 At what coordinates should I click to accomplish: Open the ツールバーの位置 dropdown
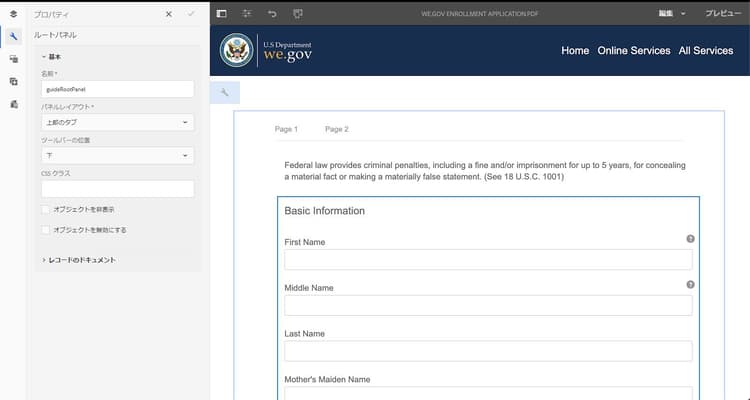(x=118, y=156)
